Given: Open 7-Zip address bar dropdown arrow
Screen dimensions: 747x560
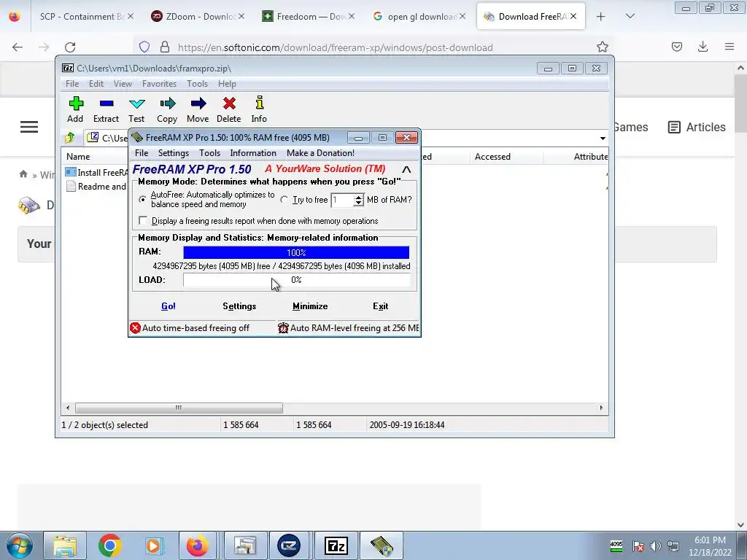Looking at the screenshot, I should (603, 138).
